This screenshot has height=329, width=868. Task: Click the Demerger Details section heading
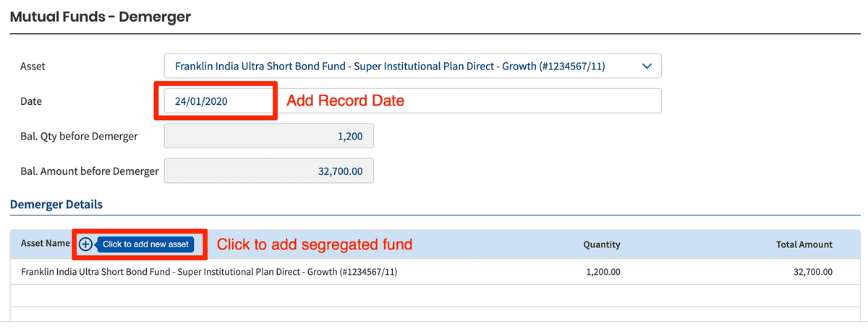tap(56, 205)
